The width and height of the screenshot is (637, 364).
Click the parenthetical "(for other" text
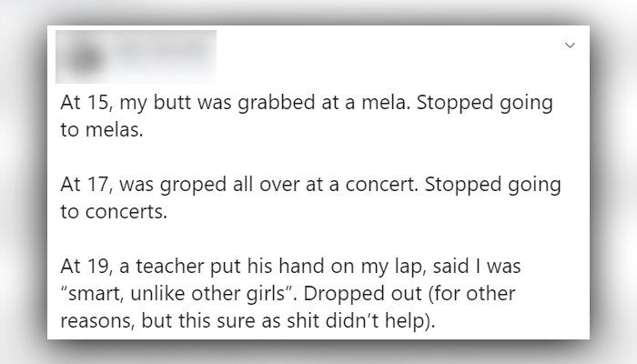point(472,293)
